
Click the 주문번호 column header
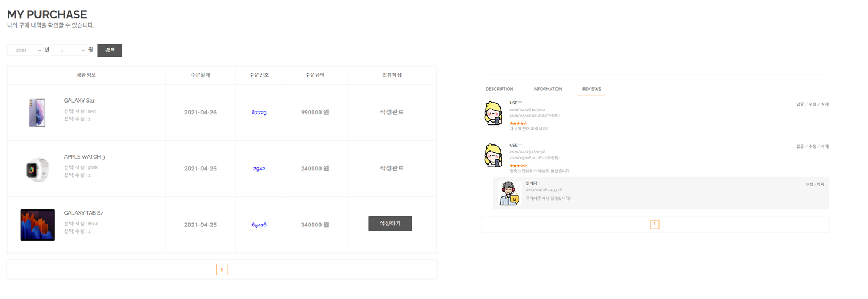click(x=259, y=75)
